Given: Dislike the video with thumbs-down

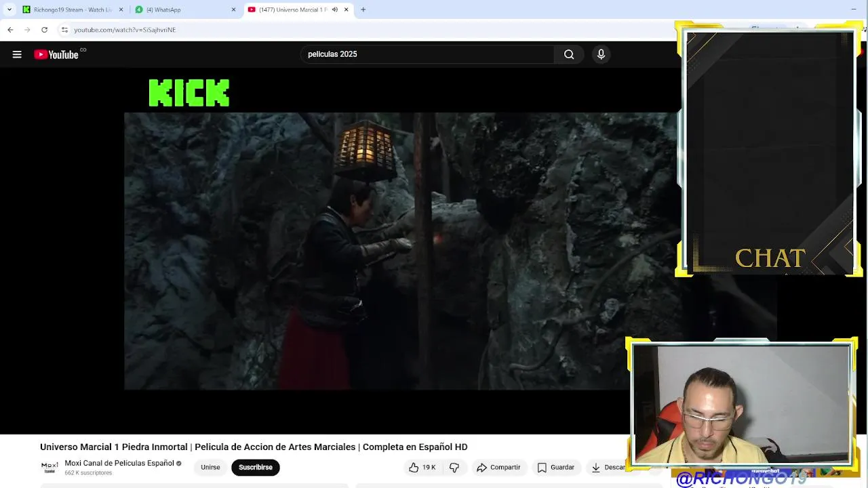Looking at the screenshot, I should (x=454, y=468).
